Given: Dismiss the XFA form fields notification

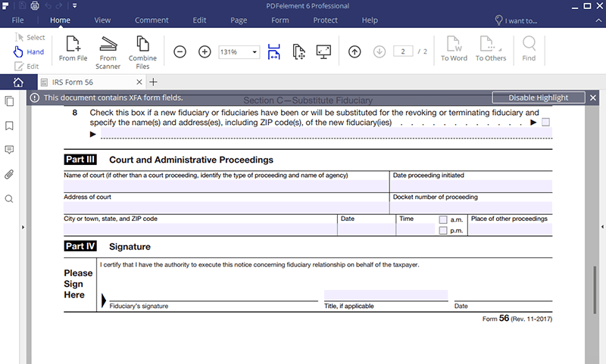Looking at the screenshot, I should (593, 98).
